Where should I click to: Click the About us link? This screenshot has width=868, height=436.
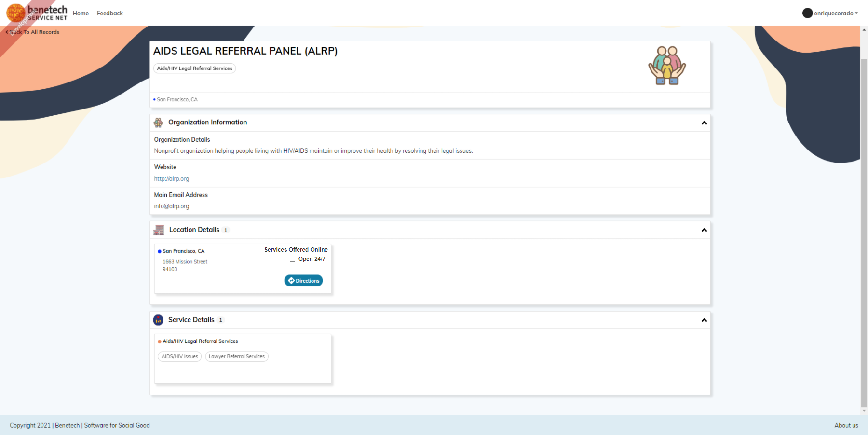pos(846,425)
